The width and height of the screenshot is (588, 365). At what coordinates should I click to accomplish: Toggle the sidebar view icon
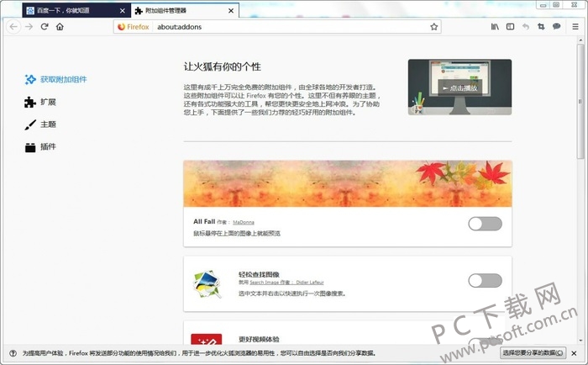(510, 27)
